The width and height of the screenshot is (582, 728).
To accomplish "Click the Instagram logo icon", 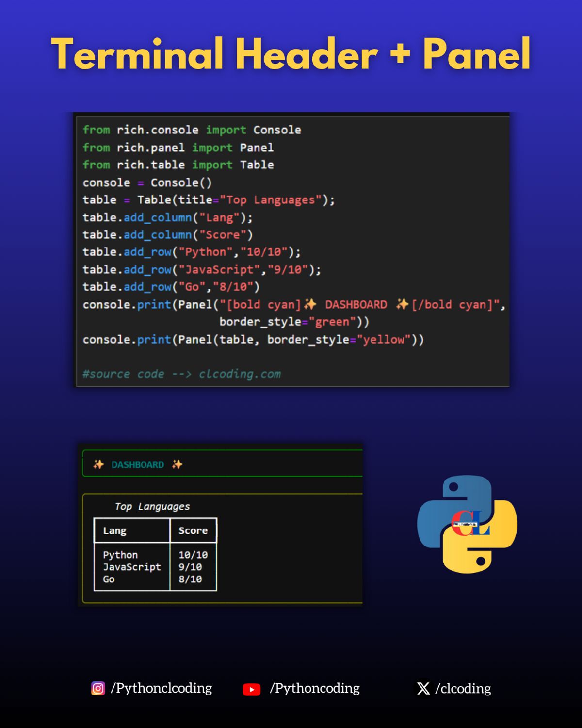I will coord(98,689).
